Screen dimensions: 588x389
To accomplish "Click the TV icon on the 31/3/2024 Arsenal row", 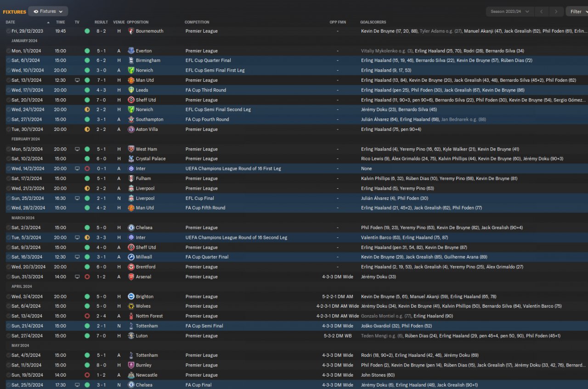I will point(77,277).
